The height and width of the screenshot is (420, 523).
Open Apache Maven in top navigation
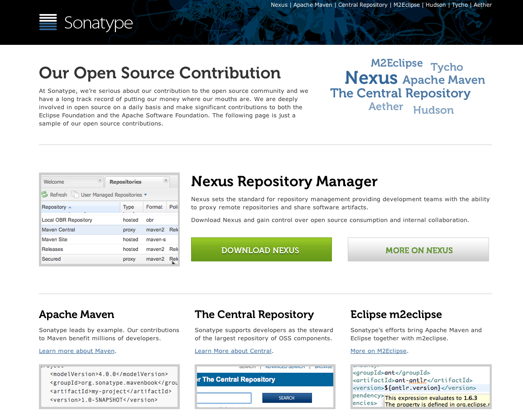point(312,5)
